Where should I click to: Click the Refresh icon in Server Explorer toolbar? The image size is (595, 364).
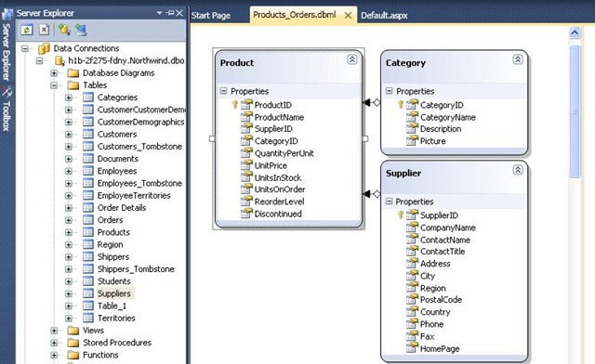coord(27,30)
